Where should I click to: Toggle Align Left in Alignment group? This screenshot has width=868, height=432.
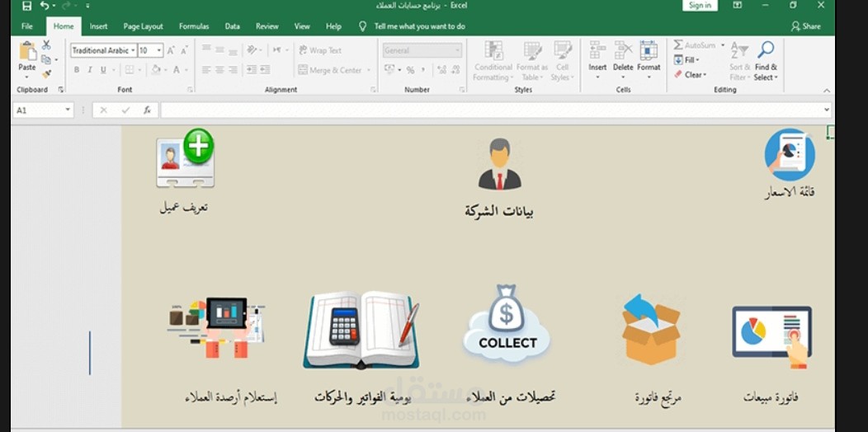(x=206, y=70)
